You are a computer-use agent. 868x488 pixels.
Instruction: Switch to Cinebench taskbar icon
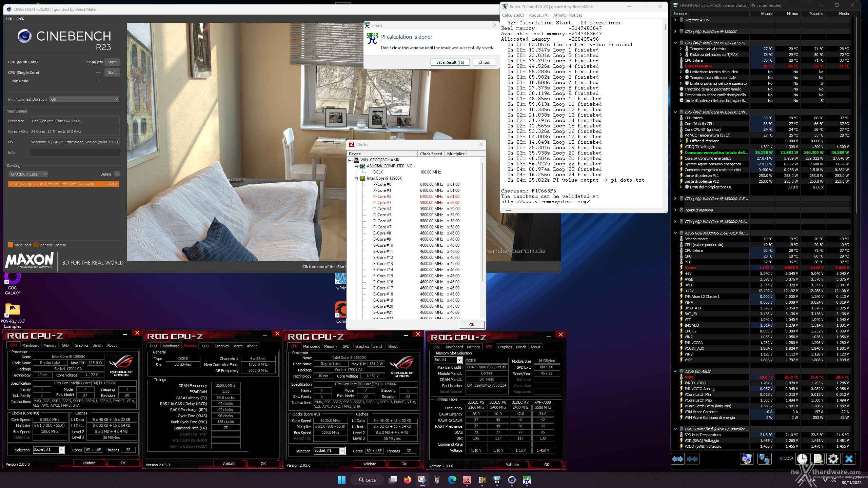[x=512, y=480]
